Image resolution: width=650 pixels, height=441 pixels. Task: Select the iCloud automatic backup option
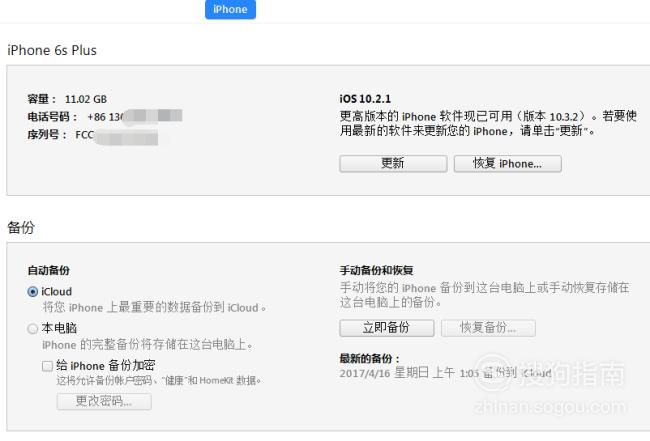coord(32,292)
